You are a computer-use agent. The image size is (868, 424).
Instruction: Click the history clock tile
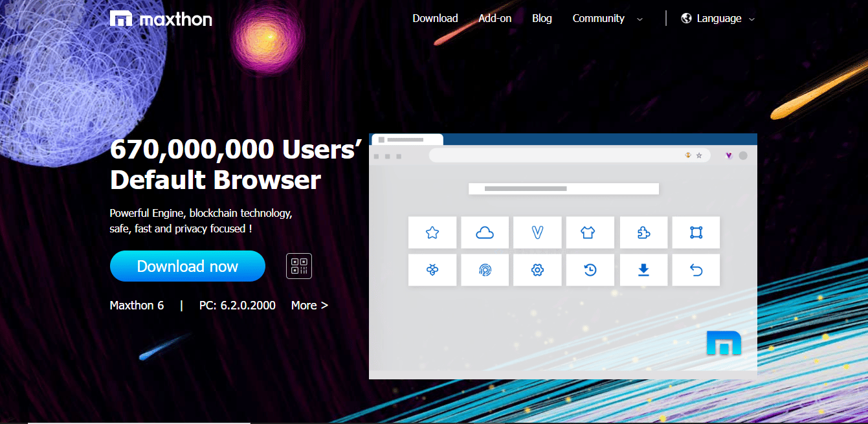coord(590,270)
